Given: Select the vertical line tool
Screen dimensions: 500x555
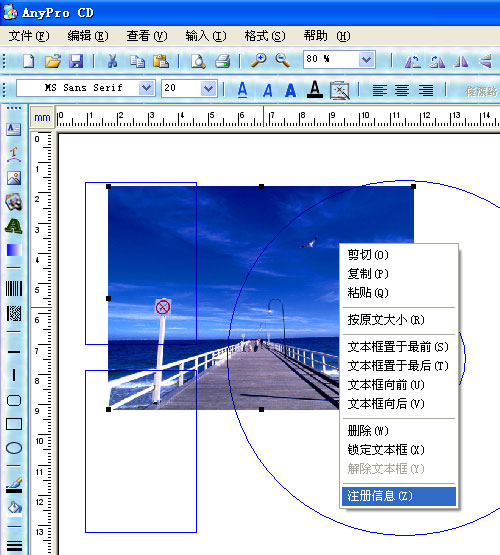Looking at the screenshot, I should 14,374.
